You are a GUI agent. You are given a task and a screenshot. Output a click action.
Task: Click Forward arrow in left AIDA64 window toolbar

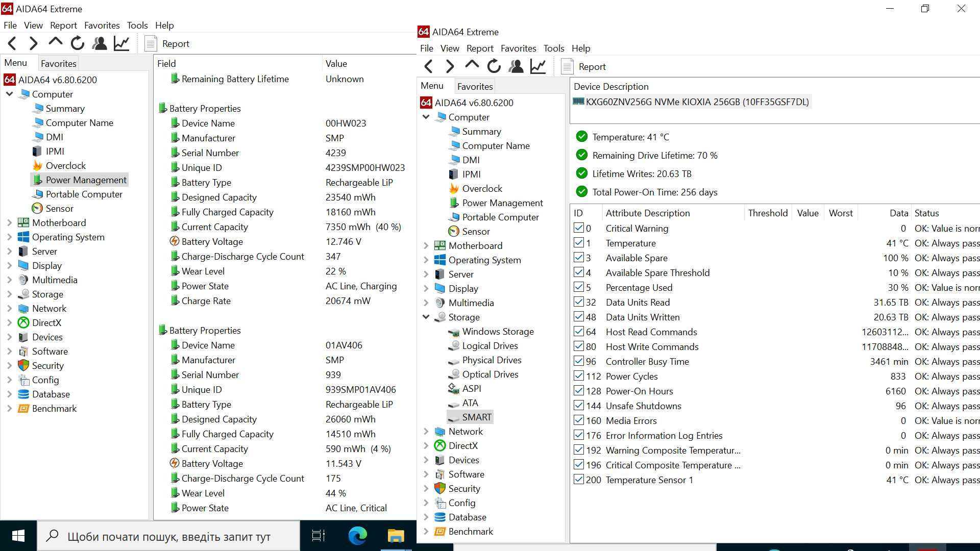(33, 44)
